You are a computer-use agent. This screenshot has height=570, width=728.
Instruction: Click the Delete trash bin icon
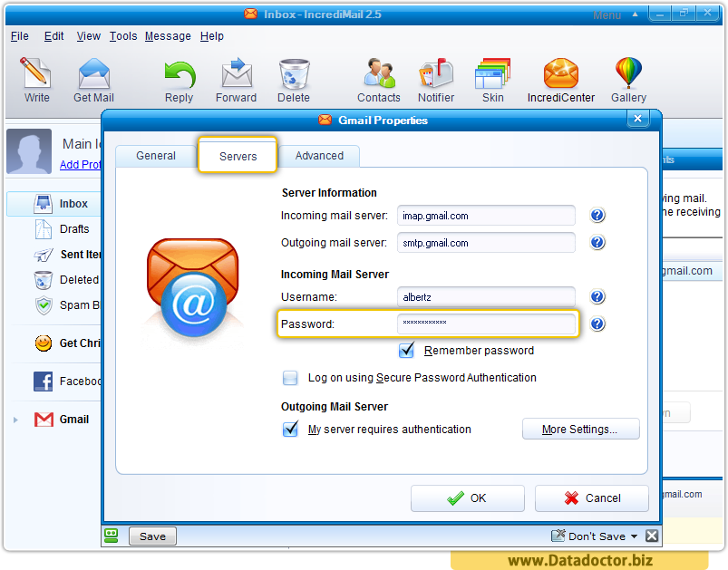[x=294, y=73]
